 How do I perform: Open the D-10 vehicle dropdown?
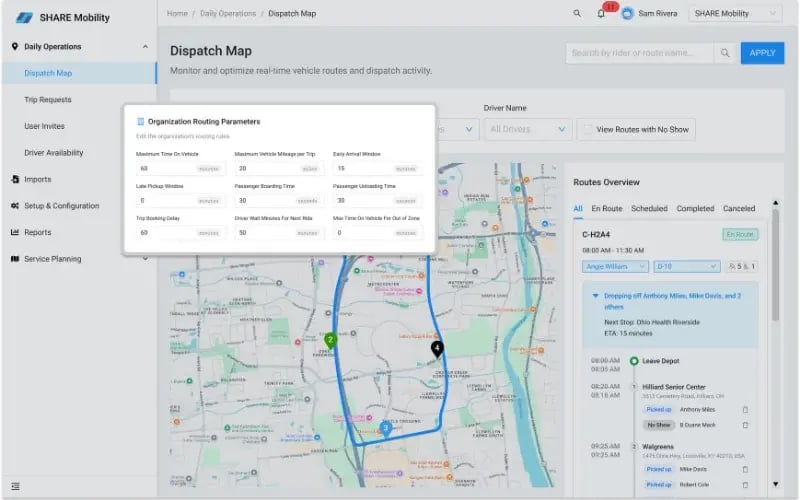687,266
